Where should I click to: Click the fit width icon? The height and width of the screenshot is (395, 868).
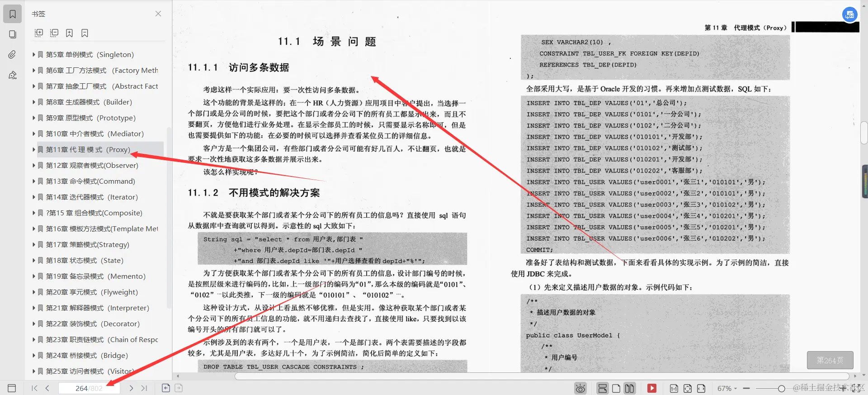click(701, 388)
